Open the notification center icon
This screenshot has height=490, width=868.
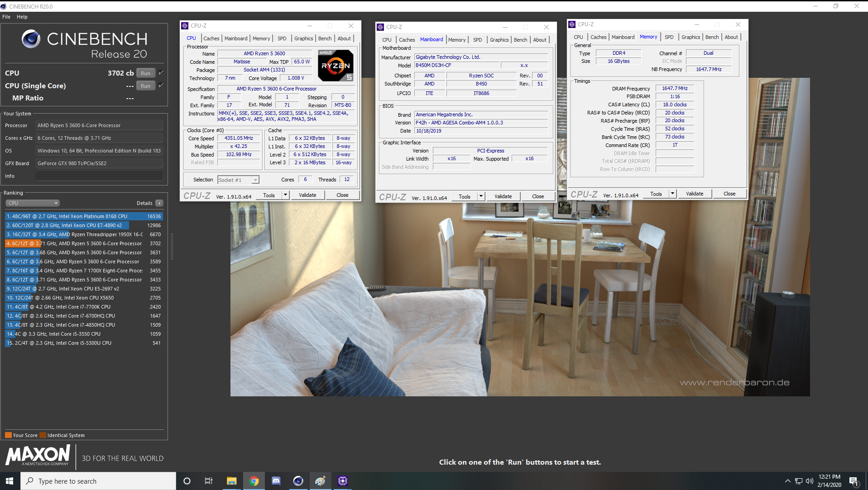pos(854,481)
